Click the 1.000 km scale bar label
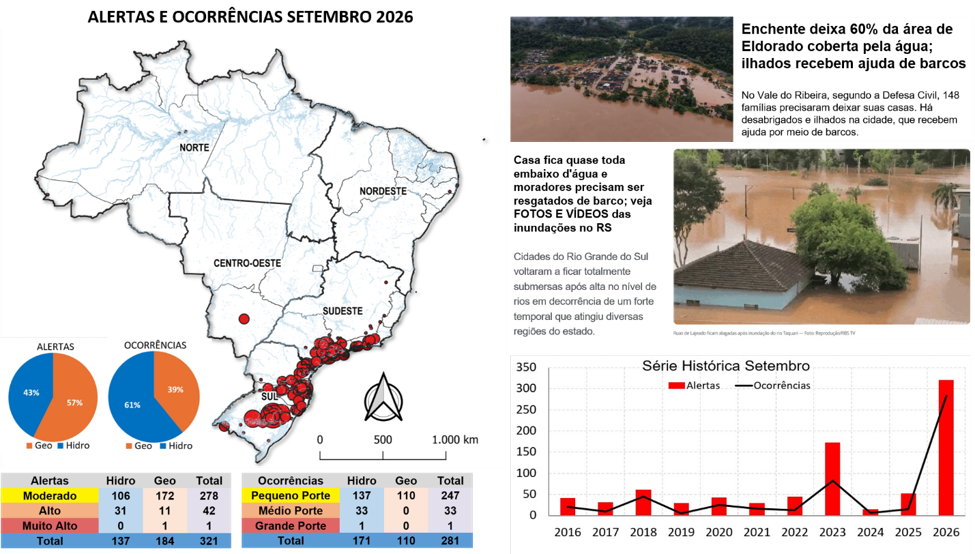The width and height of the screenshot is (975, 554). click(455, 440)
